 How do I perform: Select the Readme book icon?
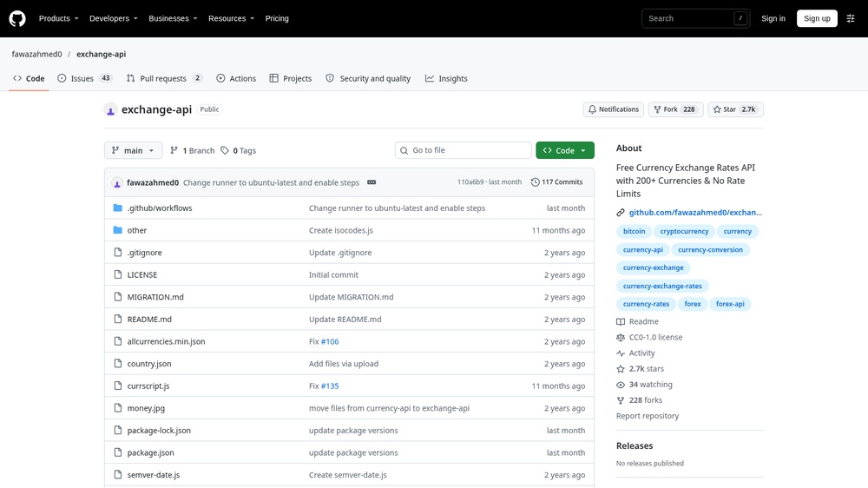(x=621, y=321)
